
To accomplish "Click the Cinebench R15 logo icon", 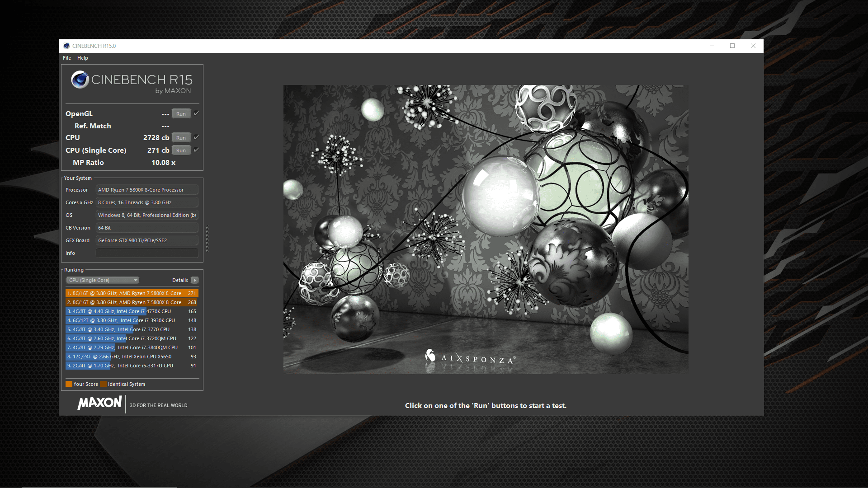I will 80,80.
